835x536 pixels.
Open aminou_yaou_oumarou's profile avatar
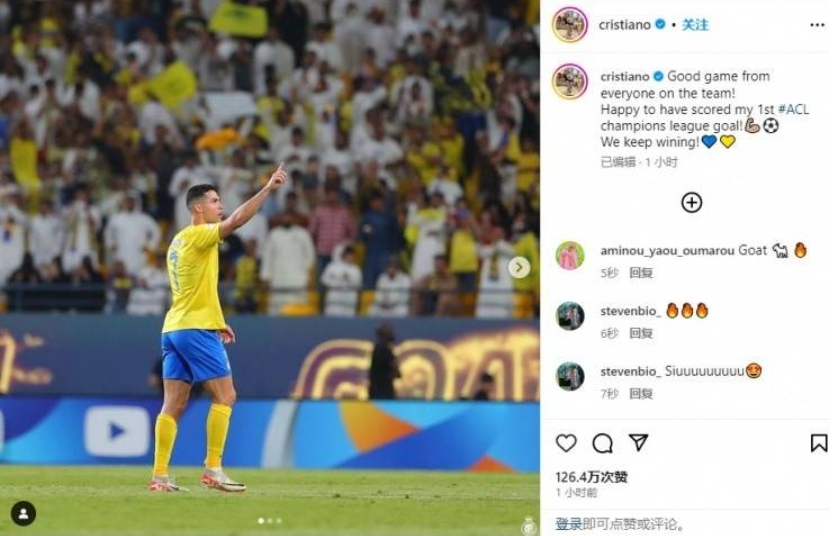click(x=570, y=255)
